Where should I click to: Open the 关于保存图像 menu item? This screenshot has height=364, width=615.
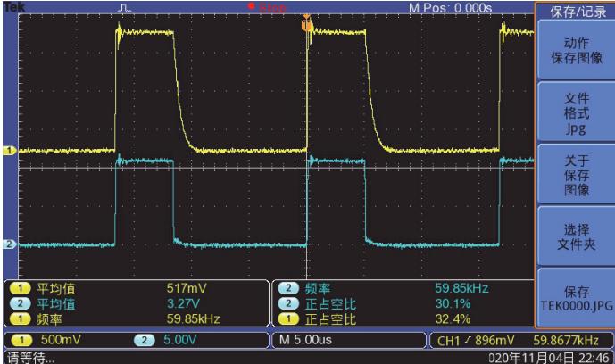pyautogui.click(x=576, y=175)
